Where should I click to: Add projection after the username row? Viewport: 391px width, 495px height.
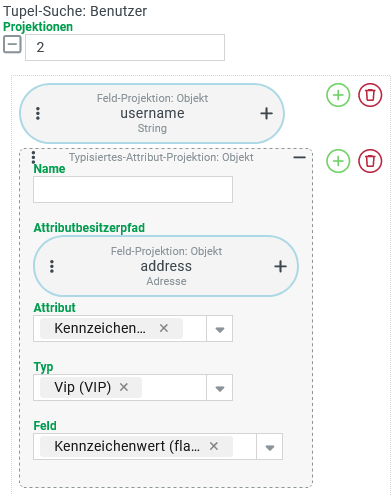coord(338,95)
